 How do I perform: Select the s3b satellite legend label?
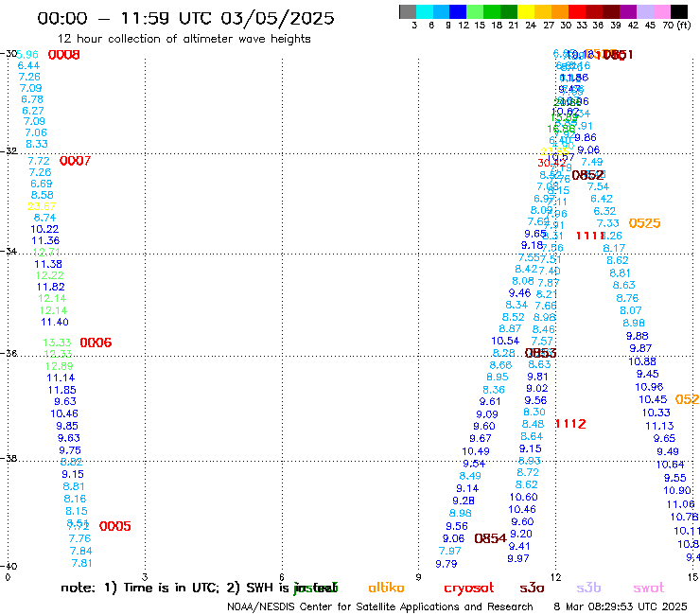point(588,588)
